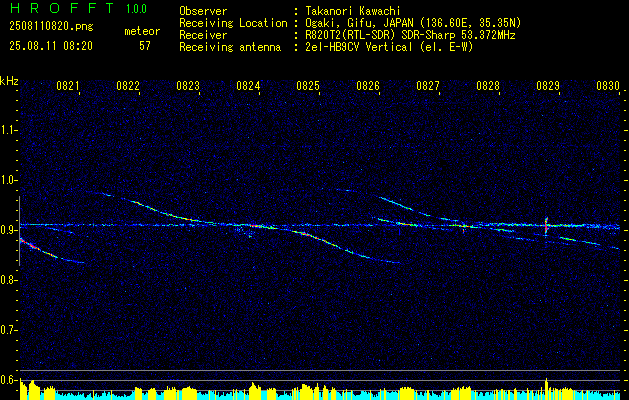Viewport: 629px width, 400px height.
Task: Click the Receiving antenna label
Action: [230, 47]
